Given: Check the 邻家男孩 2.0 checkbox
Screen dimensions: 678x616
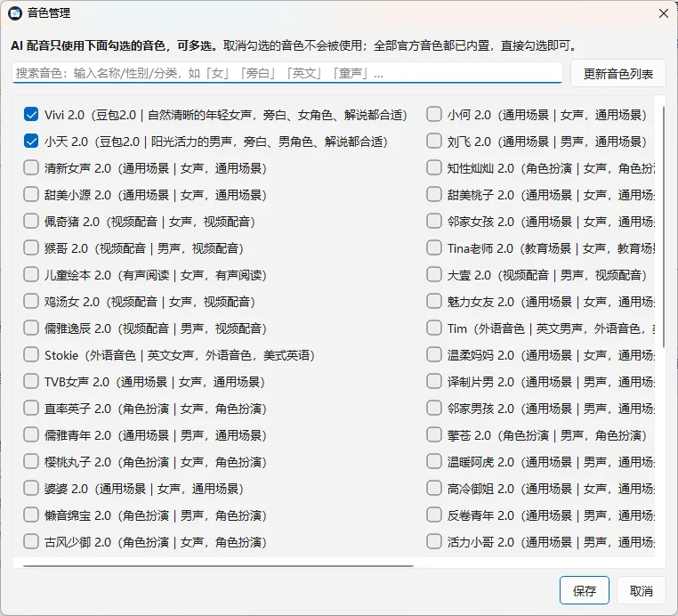Looking at the screenshot, I should pyautogui.click(x=433, y=409).
